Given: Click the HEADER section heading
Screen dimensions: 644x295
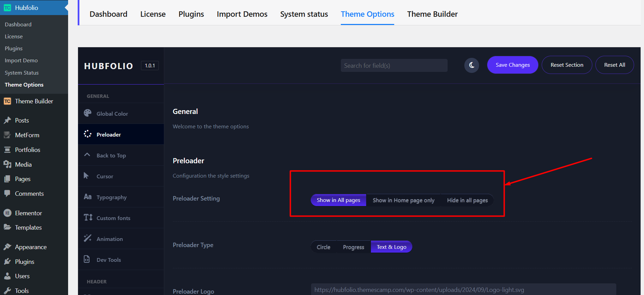Looking at the screenshot, I should pyautogui.click(x=96, y=282).
